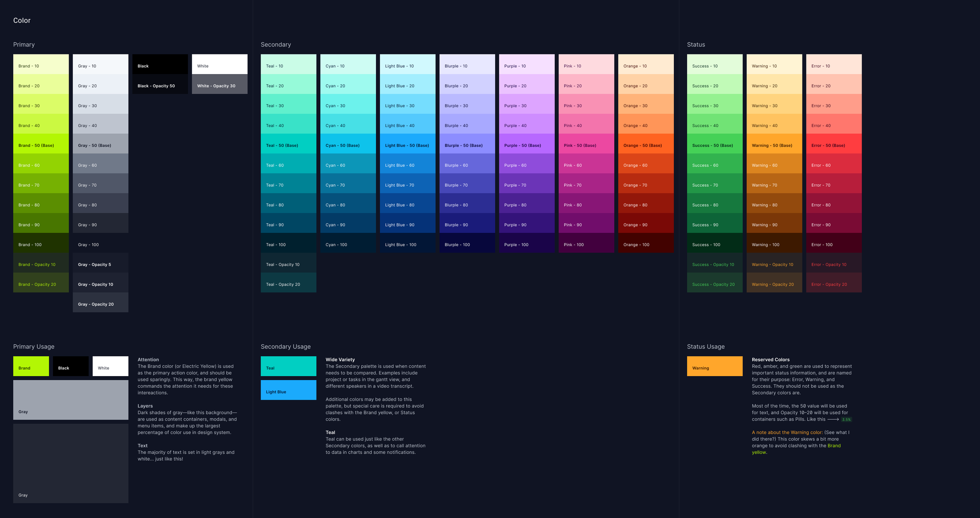Click the Secondary Usage heading
This screenshot has width=980, height=518.
285,346
